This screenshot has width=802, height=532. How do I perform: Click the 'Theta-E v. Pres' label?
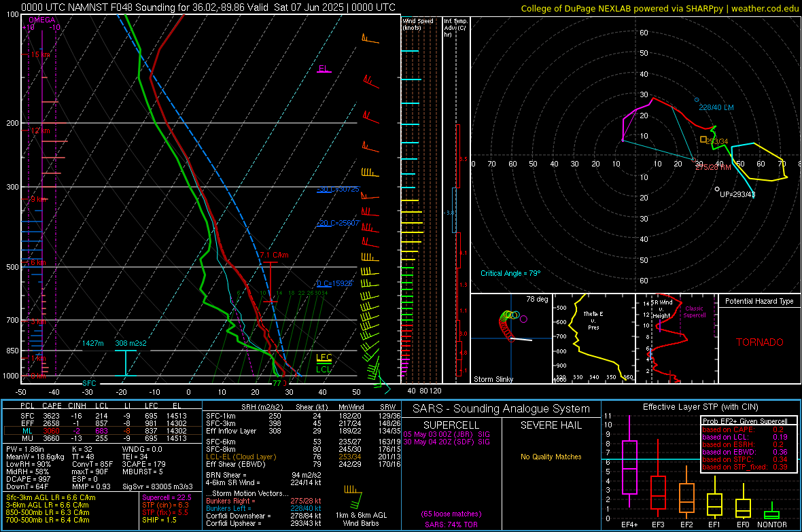(593, 320)
